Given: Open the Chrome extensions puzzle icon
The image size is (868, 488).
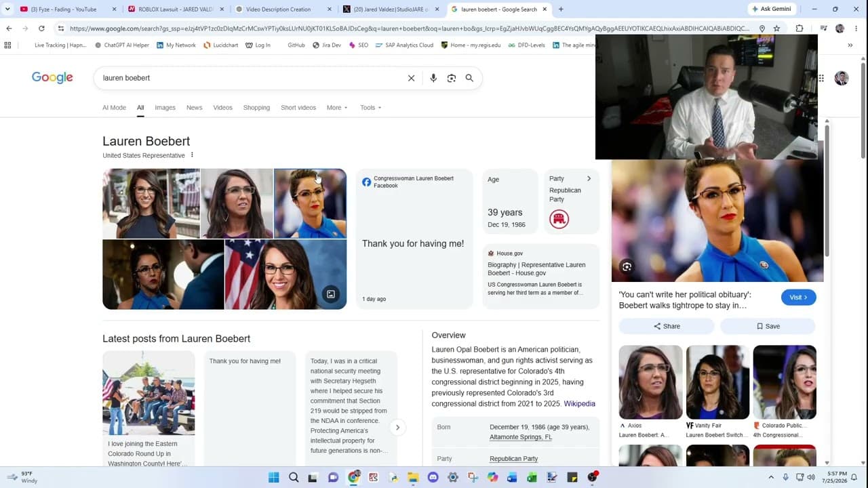Looking at the screenshot, I should [800, 28].
